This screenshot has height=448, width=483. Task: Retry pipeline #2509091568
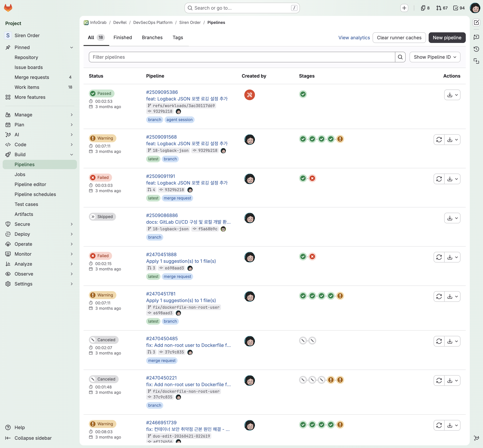click(x=439, y=140)
